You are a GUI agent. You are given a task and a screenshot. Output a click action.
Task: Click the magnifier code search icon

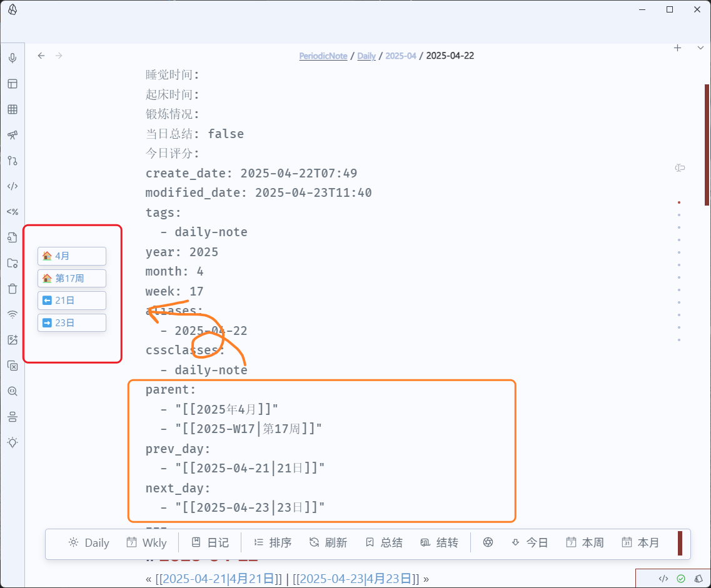tap(13, 391)
